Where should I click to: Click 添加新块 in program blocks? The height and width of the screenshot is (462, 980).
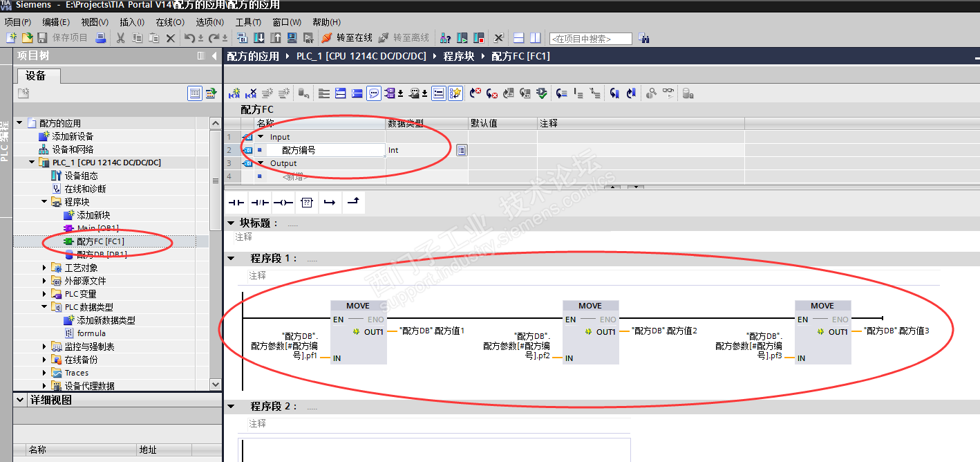point(93,215)
